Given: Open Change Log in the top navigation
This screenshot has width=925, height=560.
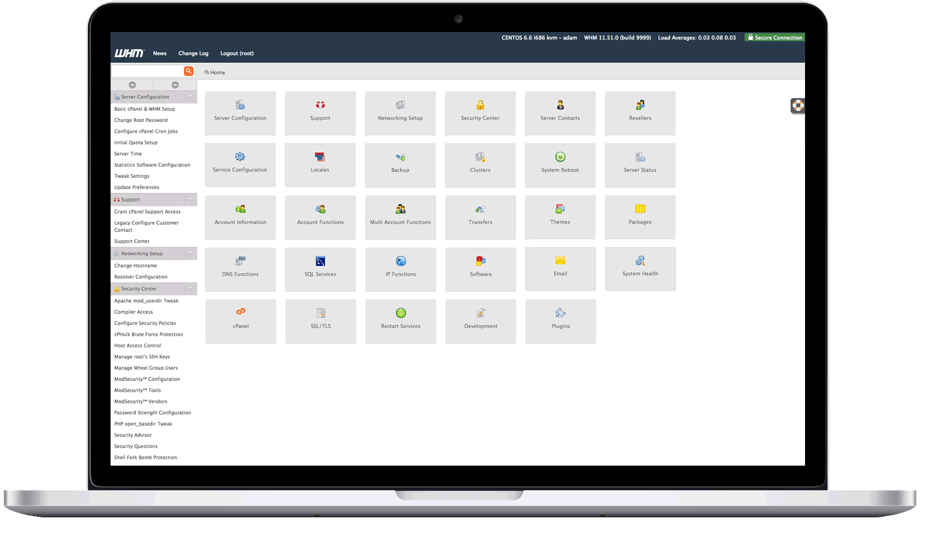Looking at the screenshot, I should click(194, 53).
